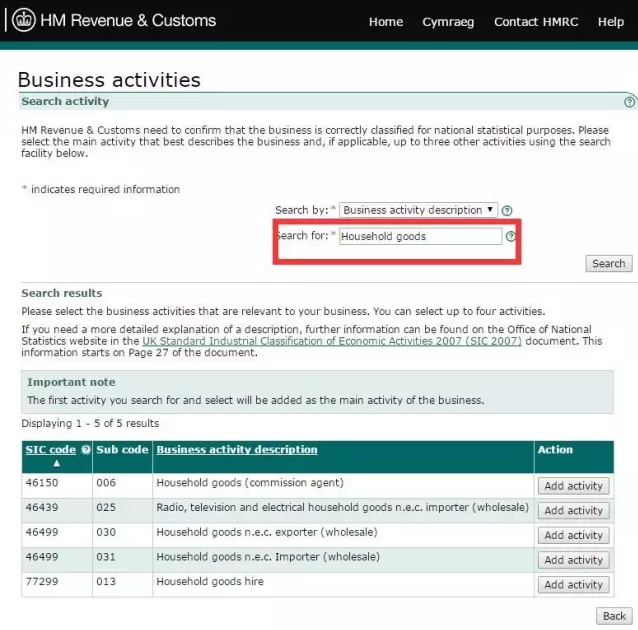Open the Search by dropdown
The height and width of the screenshot is (630, 638).
point(418,210)
